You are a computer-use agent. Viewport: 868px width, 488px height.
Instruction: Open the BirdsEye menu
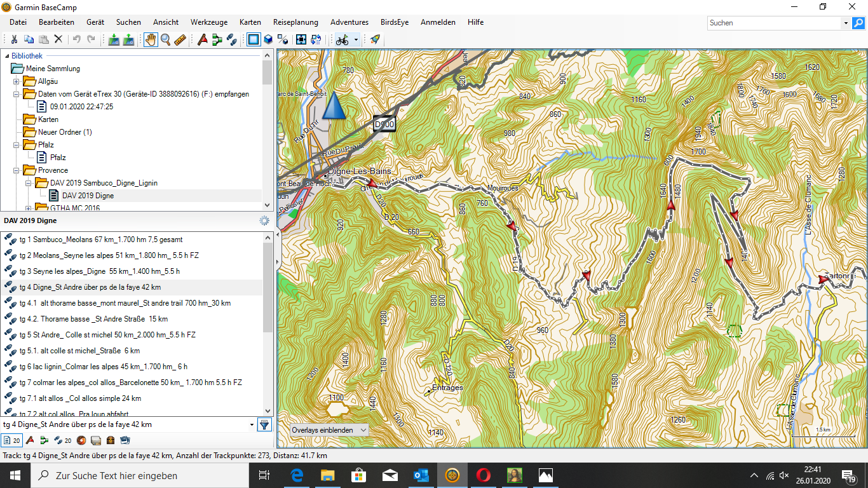tap(395, 22)
